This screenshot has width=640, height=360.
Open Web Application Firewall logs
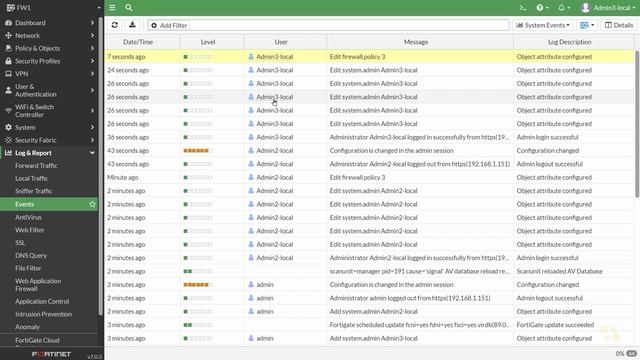(38, 284)
